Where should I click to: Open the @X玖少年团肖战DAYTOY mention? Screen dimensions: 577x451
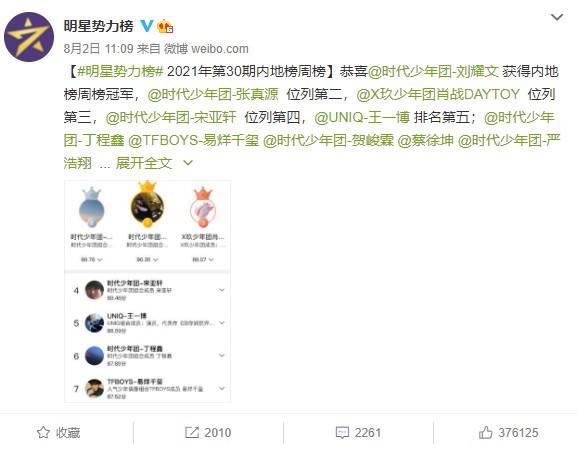(438, 95)
